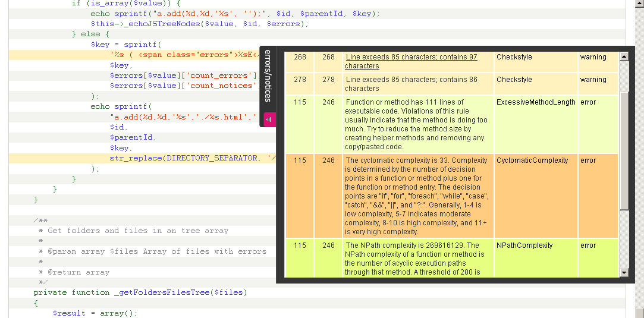
Task: Click the '$this->_echoJSTreeNodes' code line
Action: point(200,24)
